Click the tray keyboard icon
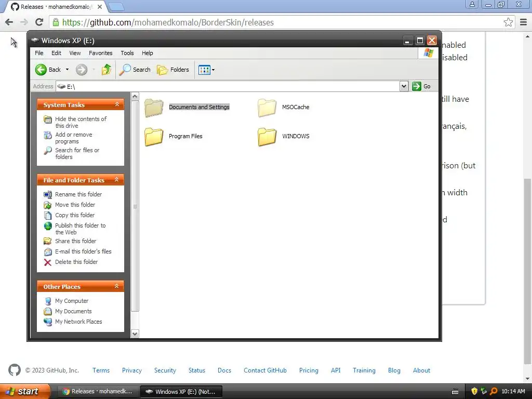The height and width of the screenshot is (399, 532). (x=455, y=392)
